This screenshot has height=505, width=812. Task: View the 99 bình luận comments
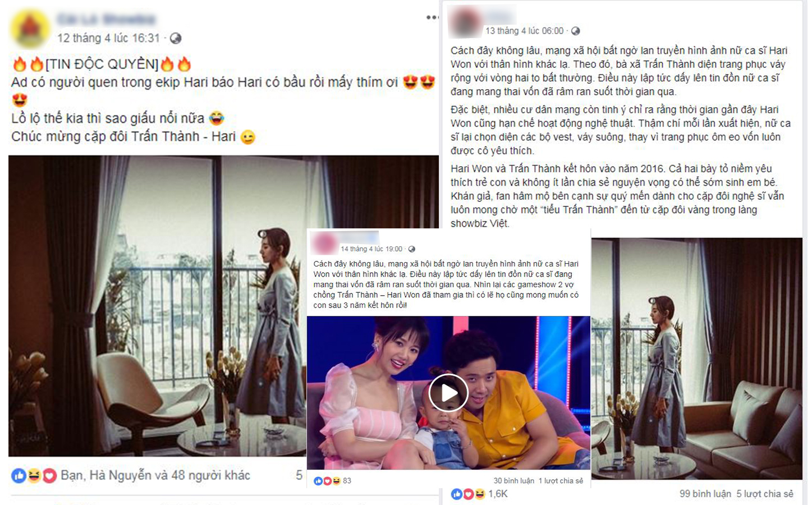click(x=705, y=494)
